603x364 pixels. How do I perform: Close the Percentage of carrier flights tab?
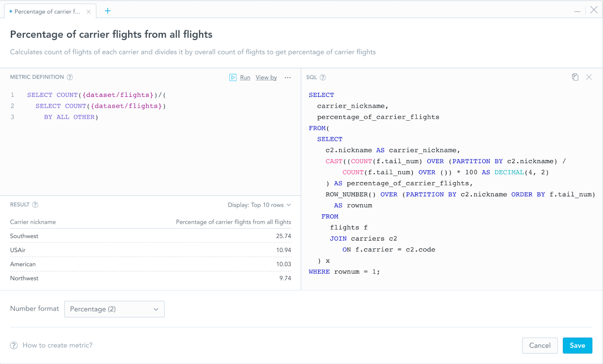click(x=89, y=11)
